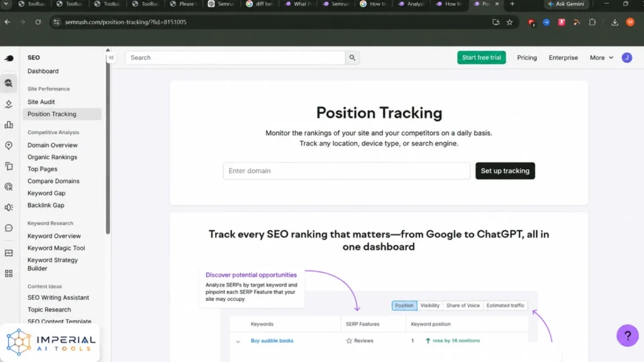Image resolution: width=644 pixels, height=362 pixels.
Task: Open the App Center grid sidebar icon
Action: coord(9,274)
